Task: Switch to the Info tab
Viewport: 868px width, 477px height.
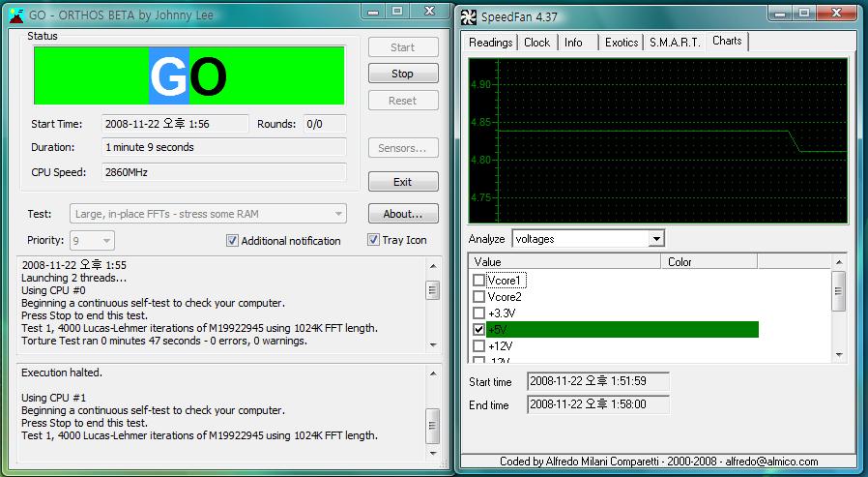Action: (x=573, y=43)
